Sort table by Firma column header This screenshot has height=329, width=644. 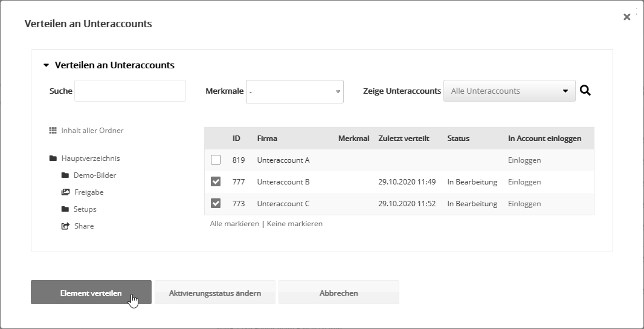(x=267, y=138)
